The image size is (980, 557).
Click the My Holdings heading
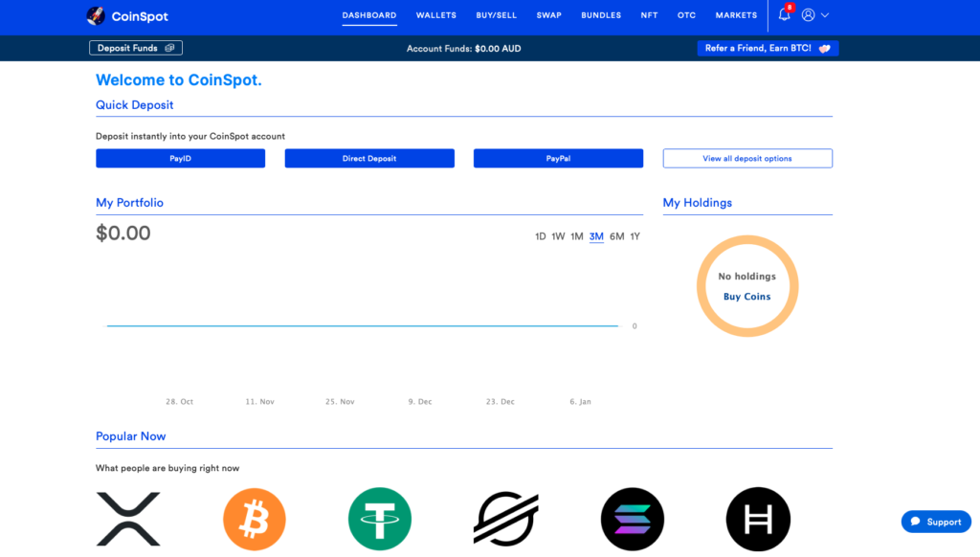tap(698, 203)
